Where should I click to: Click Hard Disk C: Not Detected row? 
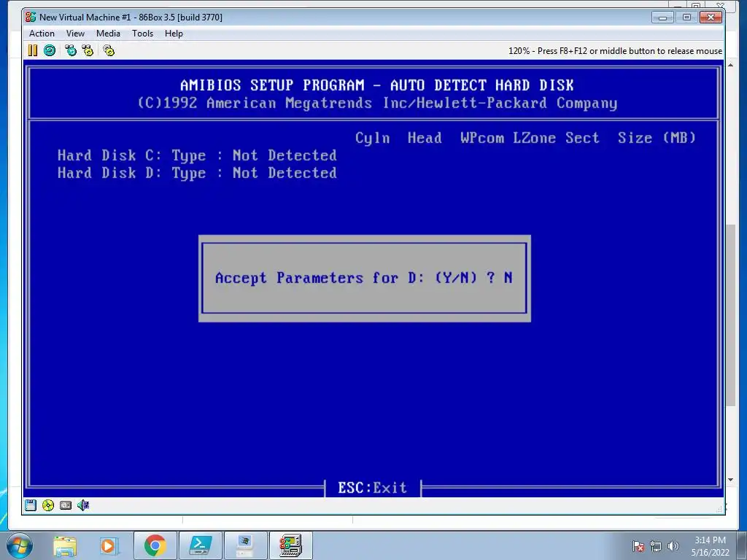coord(197,155)
